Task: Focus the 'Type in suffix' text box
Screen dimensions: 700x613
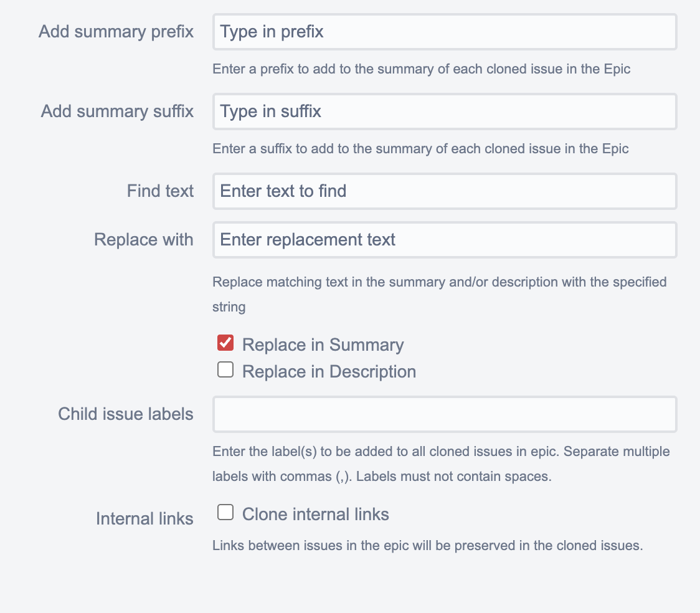Action: tap(444, 112)
